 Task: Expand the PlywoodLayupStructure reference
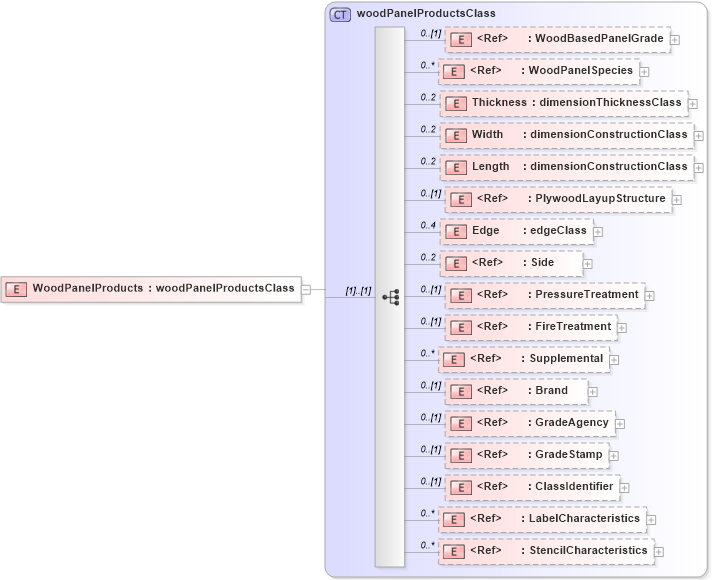(677, 200)
